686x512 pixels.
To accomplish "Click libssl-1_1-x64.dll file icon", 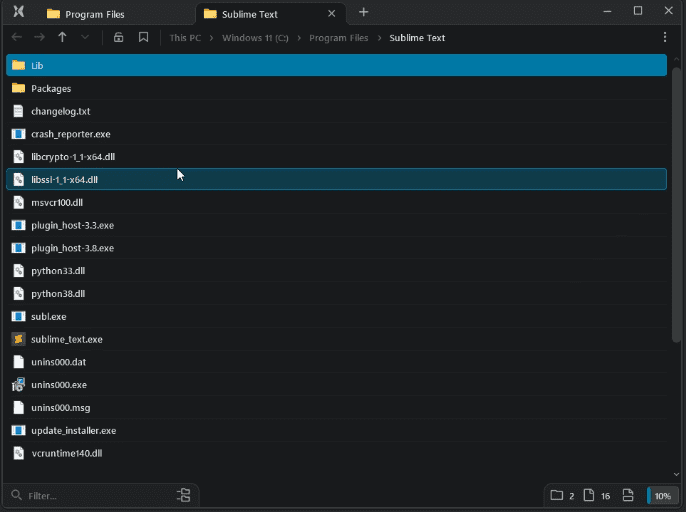I will coord(18,179).
